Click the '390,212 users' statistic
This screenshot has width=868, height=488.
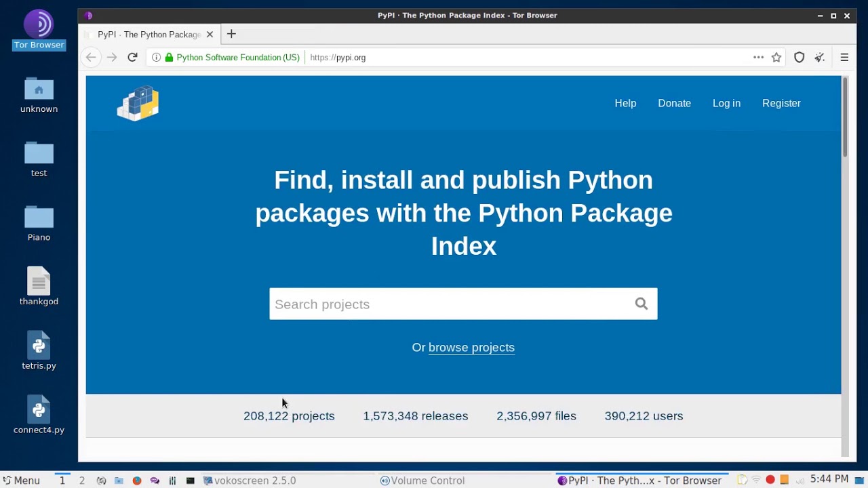point(644,416)
